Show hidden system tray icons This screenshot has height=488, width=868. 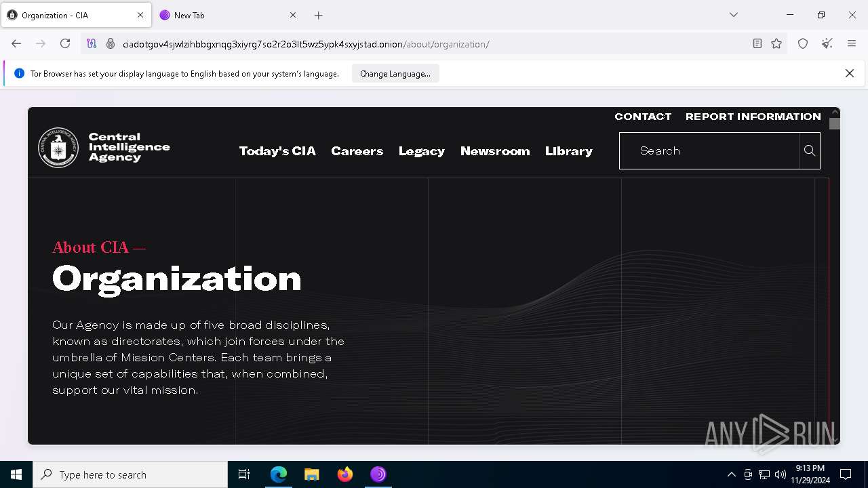click(x=731, y=474)
